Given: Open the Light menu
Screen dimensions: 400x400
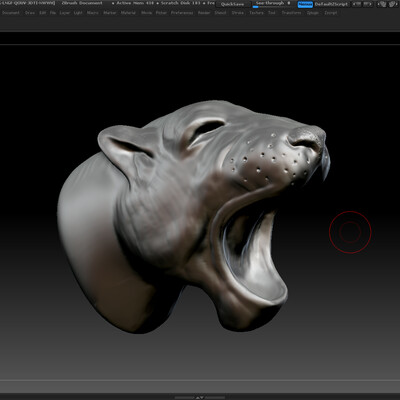Looking at the screenshot, I should 78,13.
